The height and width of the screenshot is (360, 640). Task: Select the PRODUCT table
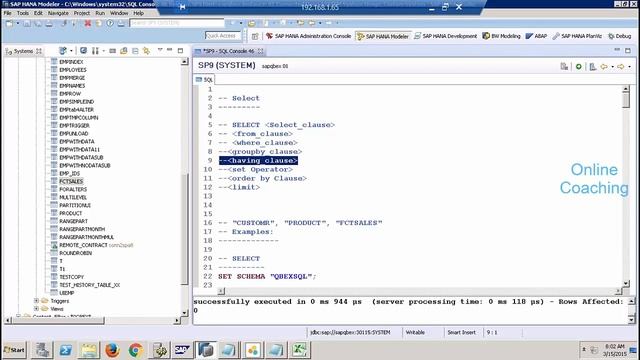click(71, 213)
